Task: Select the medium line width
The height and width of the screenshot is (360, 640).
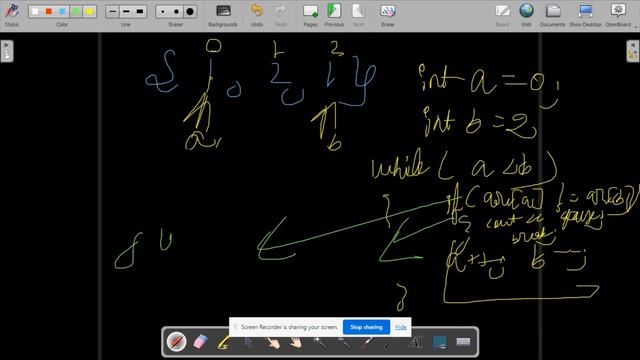Action: [x=126, y=11]
